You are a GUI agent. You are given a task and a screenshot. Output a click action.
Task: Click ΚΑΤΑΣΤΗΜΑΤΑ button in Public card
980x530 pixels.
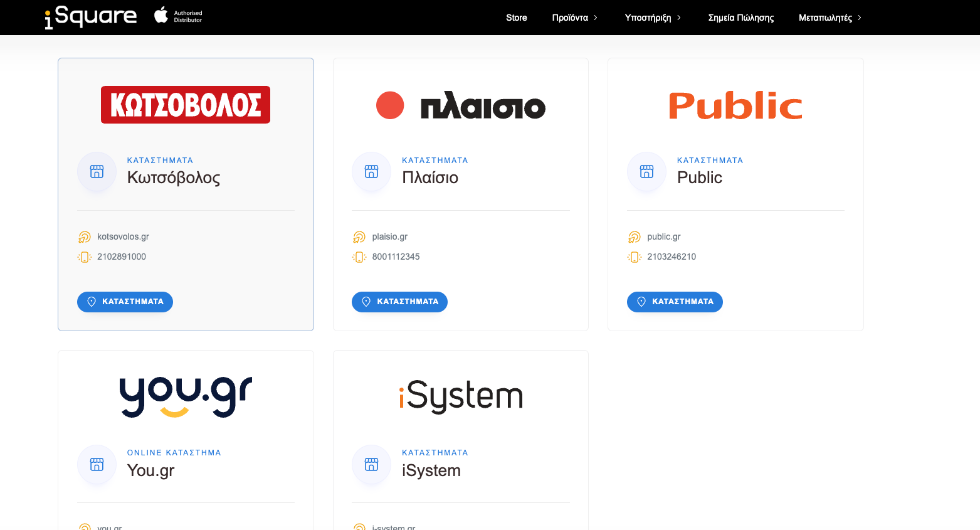(x=675, y=302)
